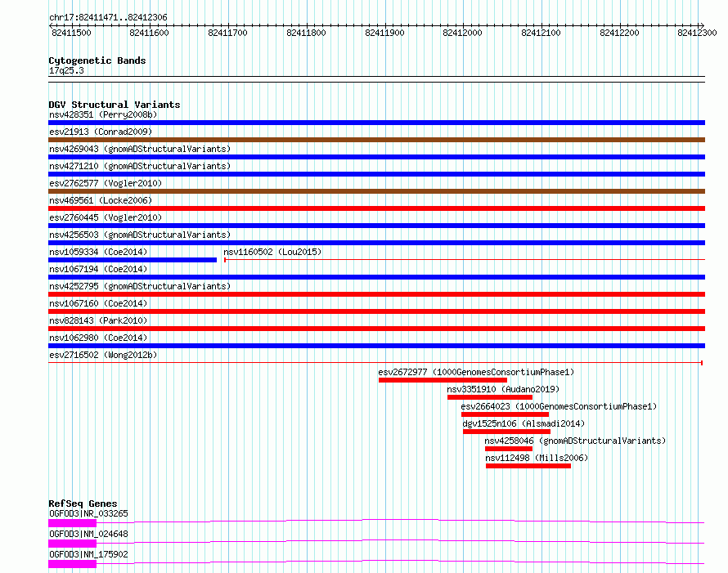
Task: Click the 17q25.3 cytogenetic band label
Action: tap(66, 70)
